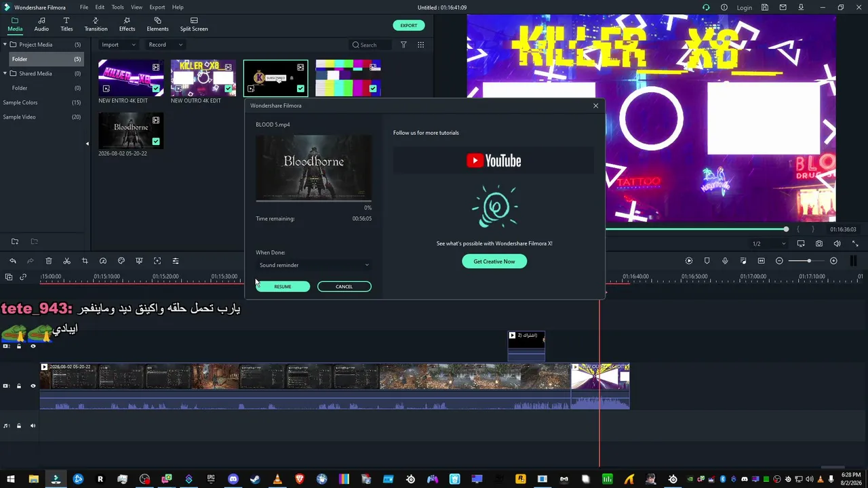The image size is (868, 488).
Task: Open VLC media player from the taskbar
Action: click(277, 479)
